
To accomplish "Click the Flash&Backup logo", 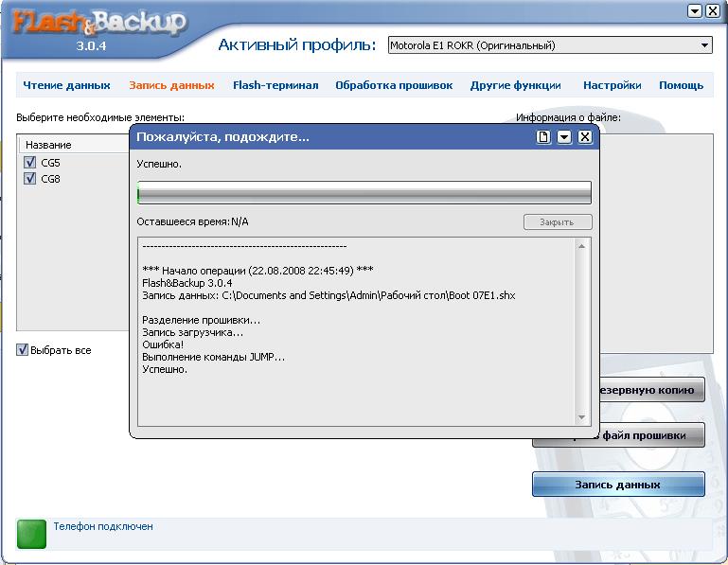I will (x=99, y=24).
